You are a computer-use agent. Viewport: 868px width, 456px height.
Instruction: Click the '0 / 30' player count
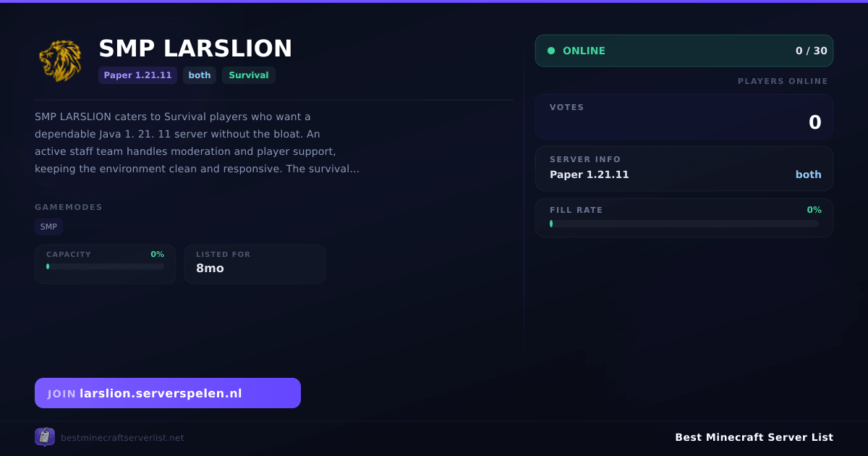click(x=812, y=51)
